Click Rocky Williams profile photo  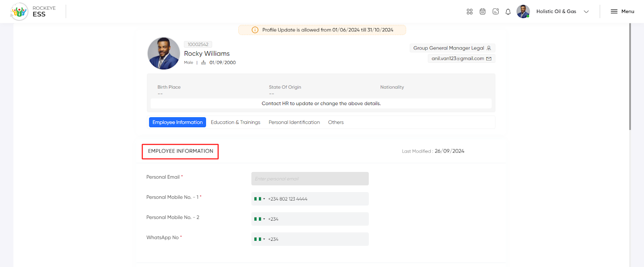point(164,54)
